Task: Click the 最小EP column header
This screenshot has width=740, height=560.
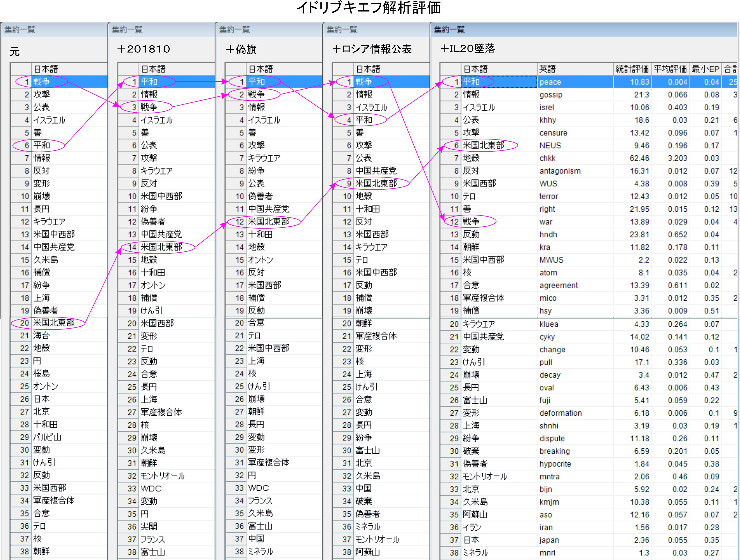Action: 705,69
